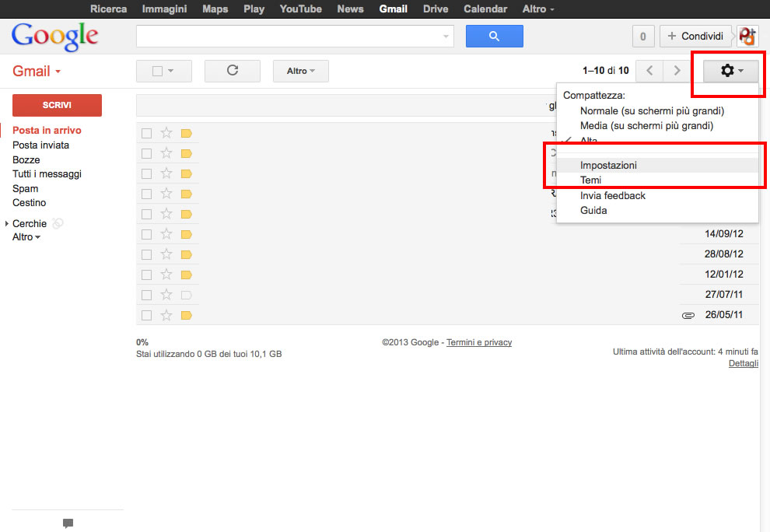Go to newer messages arrow
770x532 pixels.
[x=649, y=71]
